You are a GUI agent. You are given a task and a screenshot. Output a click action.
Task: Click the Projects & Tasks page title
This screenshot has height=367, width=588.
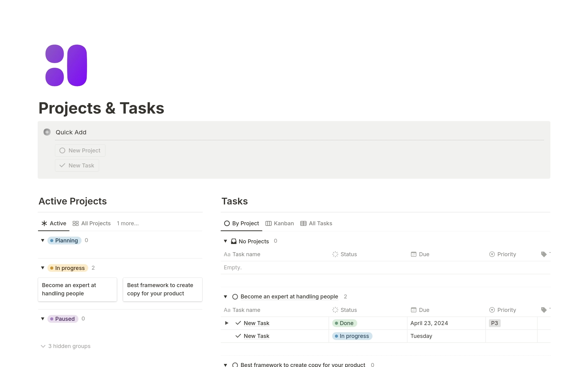101,108
